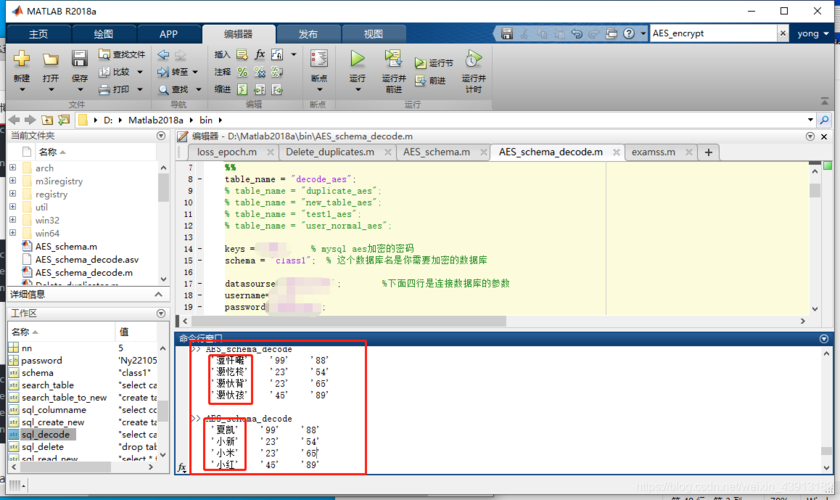
Task: Select the sql_decode workspace variable
Action: click(46, 435)
